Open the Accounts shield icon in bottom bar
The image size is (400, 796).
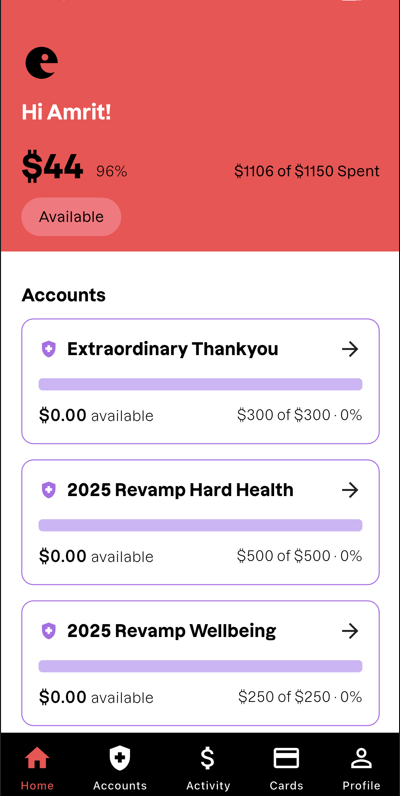click(120, 759)
